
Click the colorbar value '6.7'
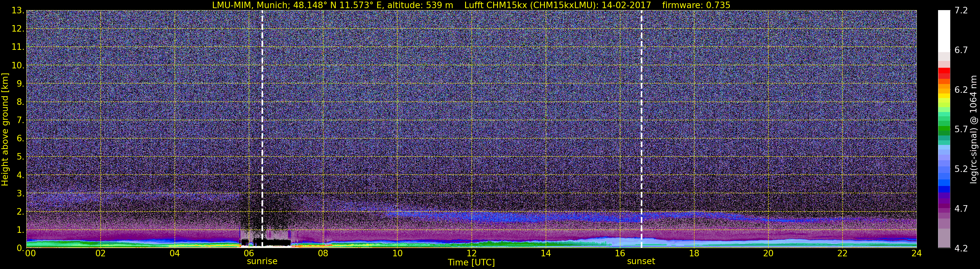pos(961,50)
